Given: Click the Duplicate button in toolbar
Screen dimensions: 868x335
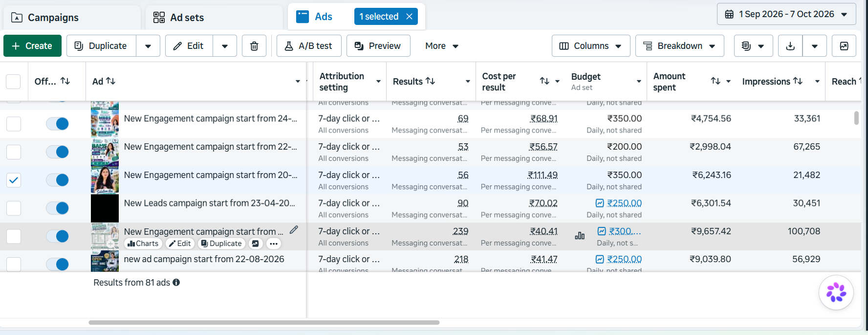Looking at the screenshot, I should click(x=101, y=46).
